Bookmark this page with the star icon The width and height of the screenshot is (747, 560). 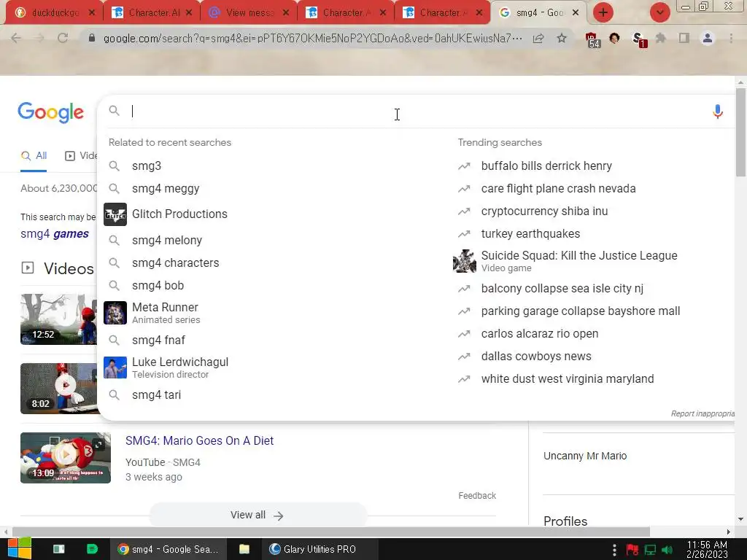click(x=562, y=38)
